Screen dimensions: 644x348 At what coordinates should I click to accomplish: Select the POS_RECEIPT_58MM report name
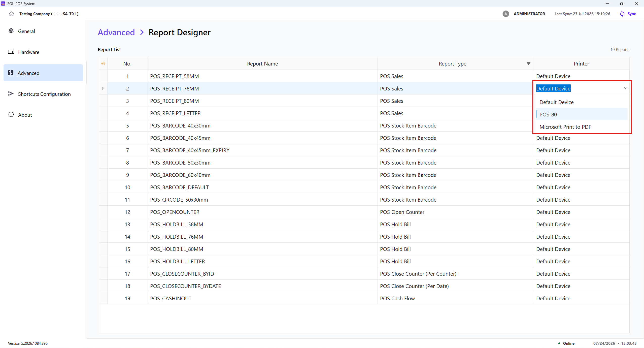[x=174, y=76]
